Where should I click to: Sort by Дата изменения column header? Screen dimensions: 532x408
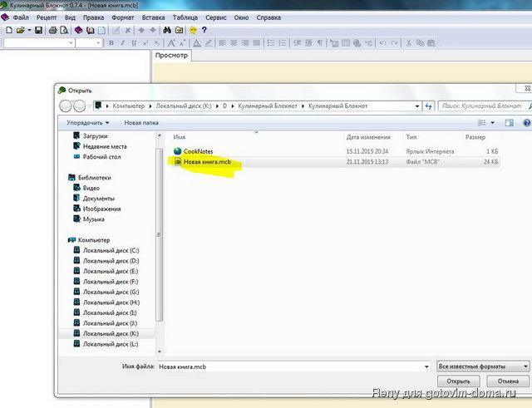[368, 137]
